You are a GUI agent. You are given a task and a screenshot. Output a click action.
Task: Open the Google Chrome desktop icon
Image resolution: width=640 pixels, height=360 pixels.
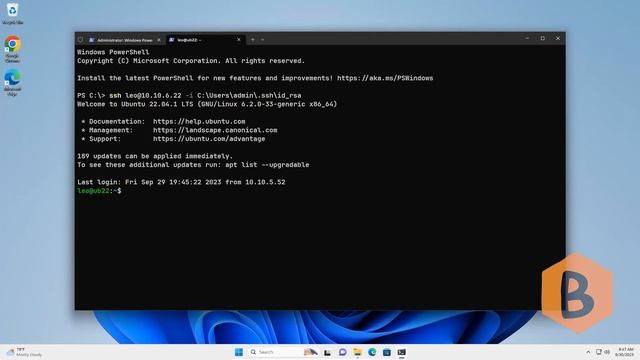click(13, 49)
